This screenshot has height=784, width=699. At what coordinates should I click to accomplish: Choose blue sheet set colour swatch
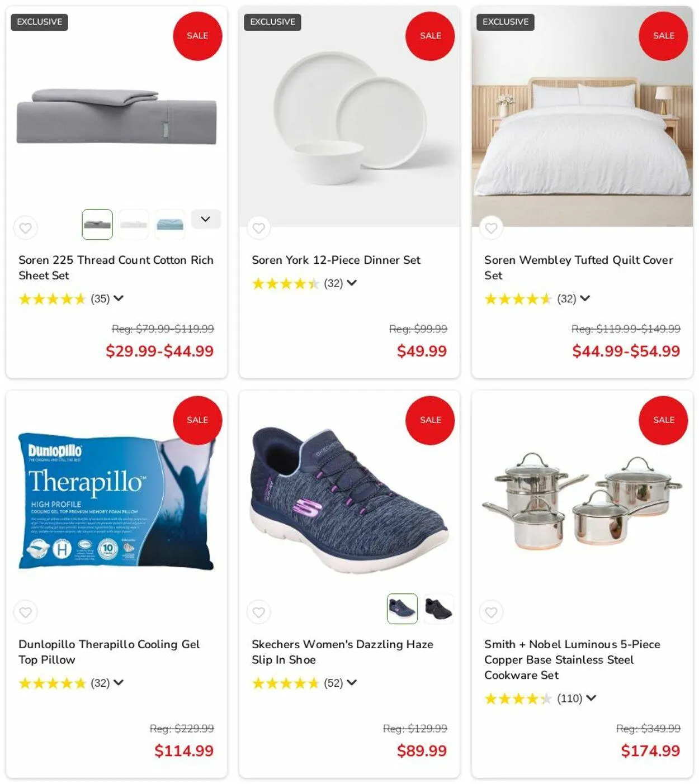tap(170, 224)
